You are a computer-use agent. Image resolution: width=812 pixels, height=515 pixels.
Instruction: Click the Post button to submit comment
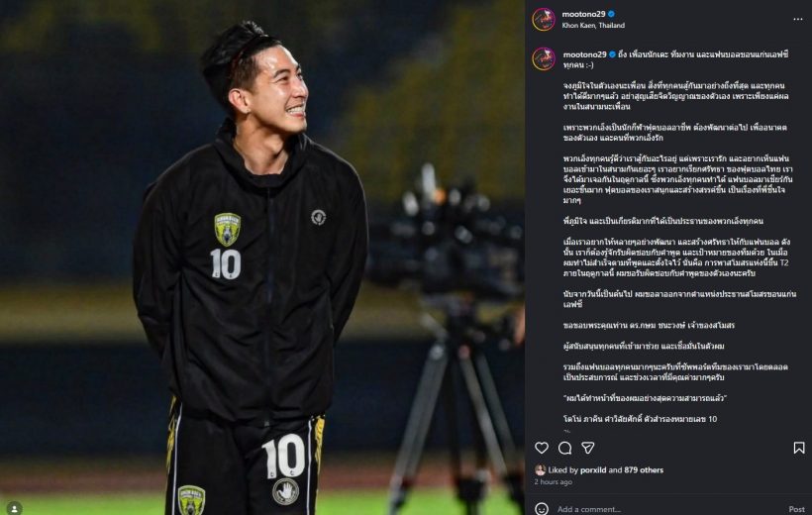(x=796, y=509)
